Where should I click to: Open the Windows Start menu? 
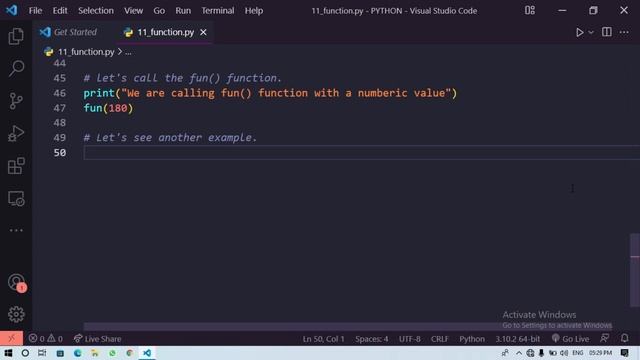tap(8, 353)
